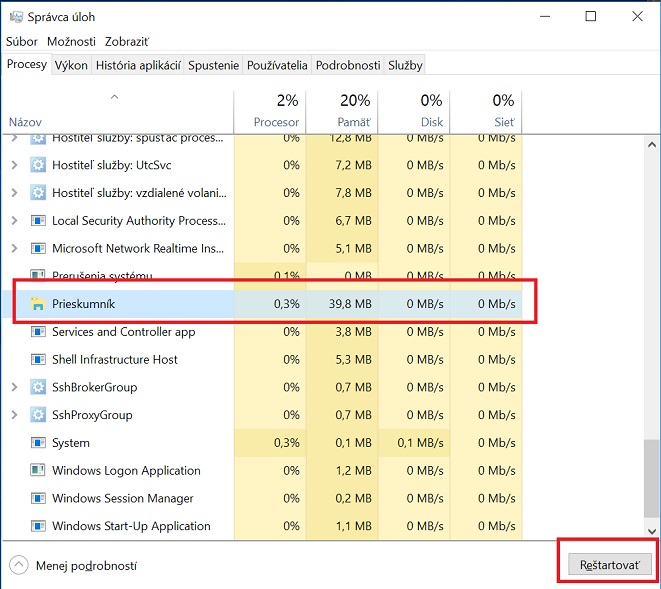Viewport: 661px width, 589px height.
Task: Switch to the Služby tab
Action: (405, 65)
